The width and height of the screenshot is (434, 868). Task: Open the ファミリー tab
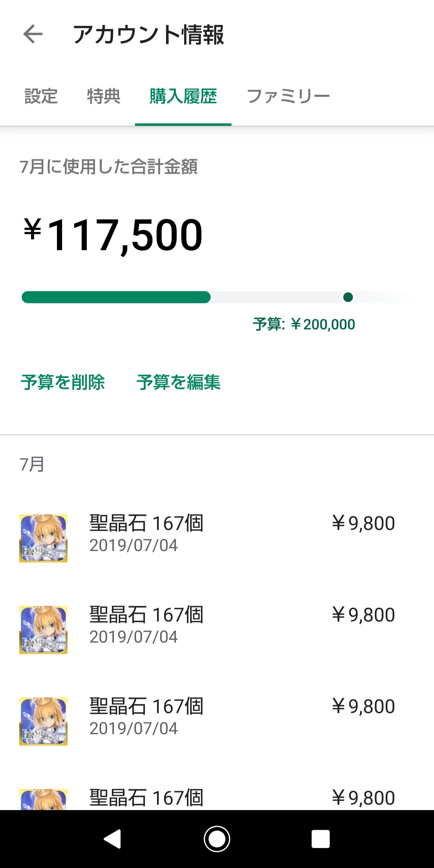pyautogui.click(x=288, y=96)
